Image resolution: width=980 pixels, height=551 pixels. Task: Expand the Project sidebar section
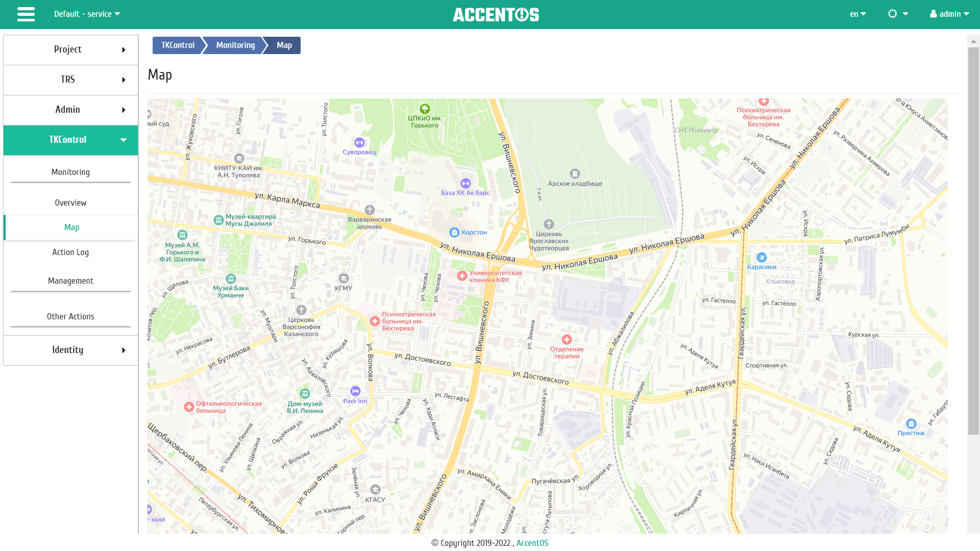[70, 49]
